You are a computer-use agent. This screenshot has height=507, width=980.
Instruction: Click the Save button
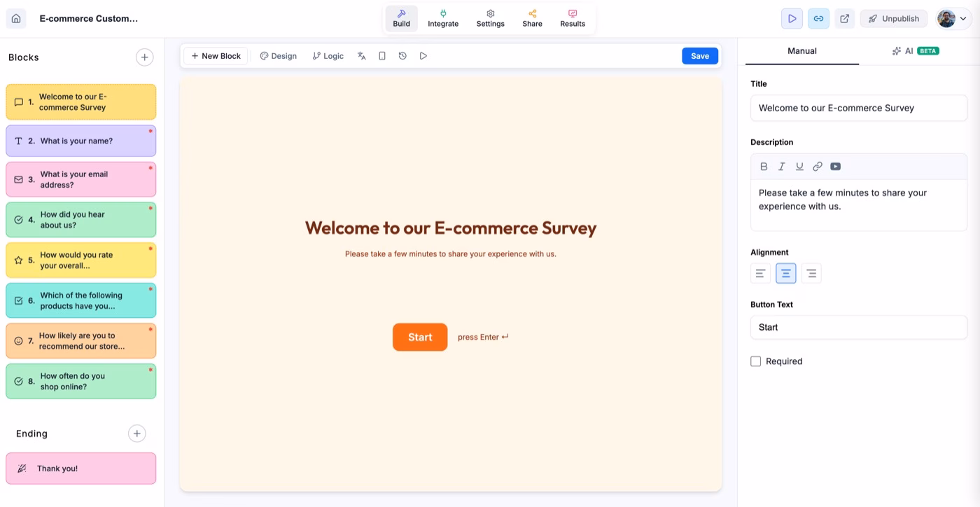click(x=700, y=56)
